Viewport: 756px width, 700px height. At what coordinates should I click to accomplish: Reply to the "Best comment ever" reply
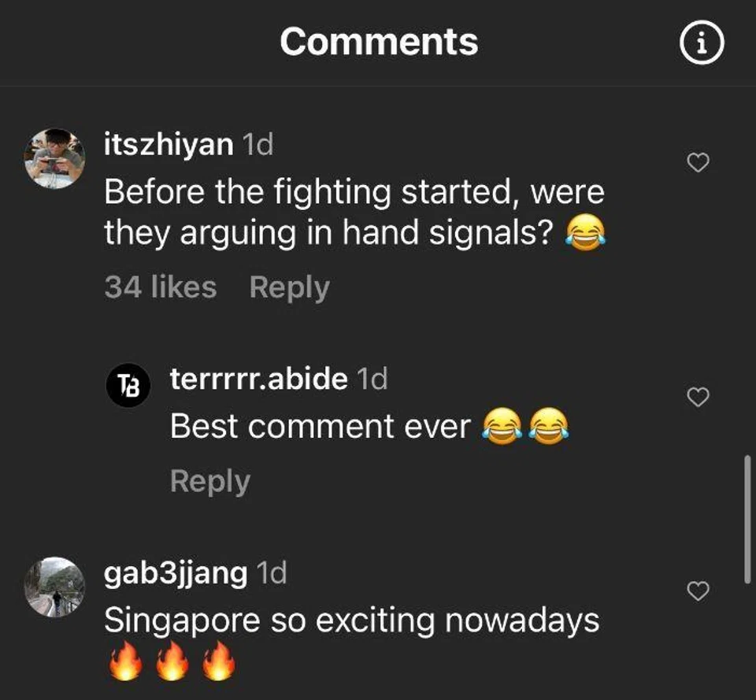209,481
